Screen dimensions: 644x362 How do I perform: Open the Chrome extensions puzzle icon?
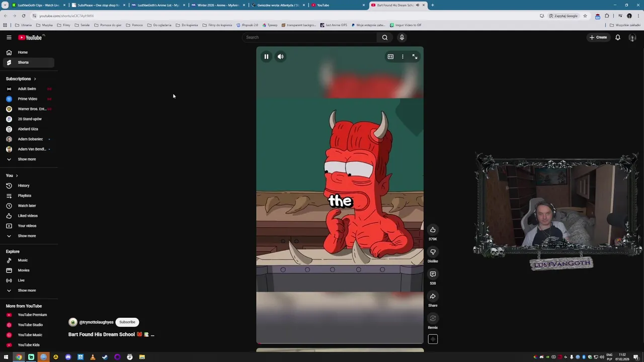point(607,16)
